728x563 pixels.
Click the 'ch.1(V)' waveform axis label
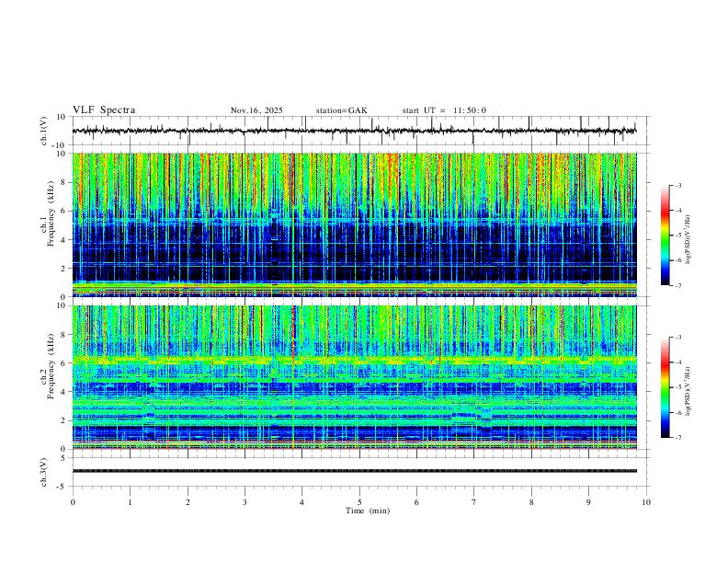pyautogui.click(x=44, y=131)
